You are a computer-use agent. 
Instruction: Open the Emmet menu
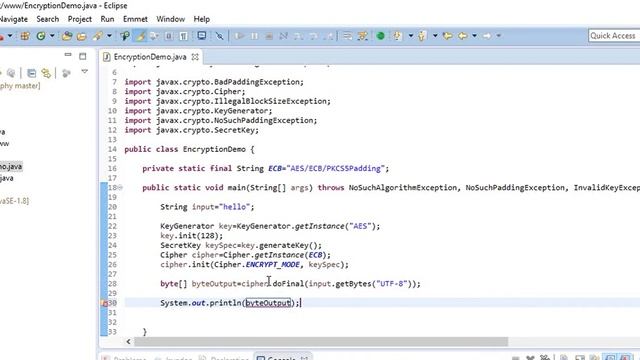pyautogui.click(x=135, y=19)
